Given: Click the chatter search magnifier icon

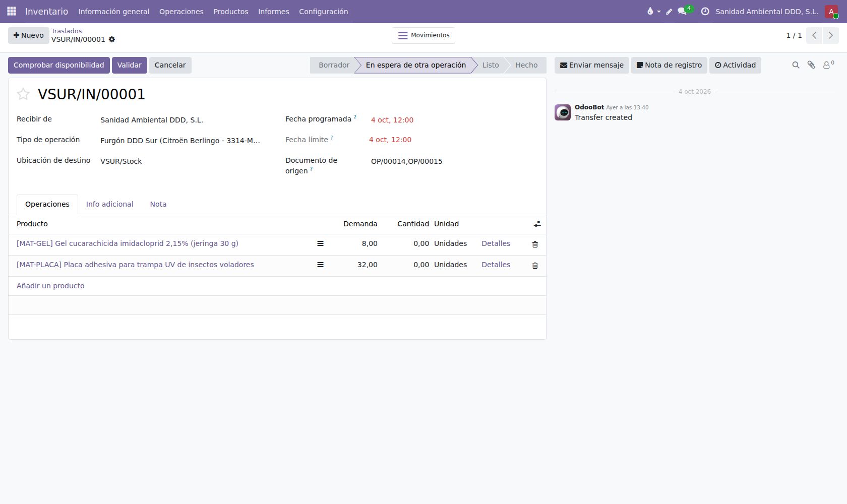Looking at the screenshot, I should (796, 65).
